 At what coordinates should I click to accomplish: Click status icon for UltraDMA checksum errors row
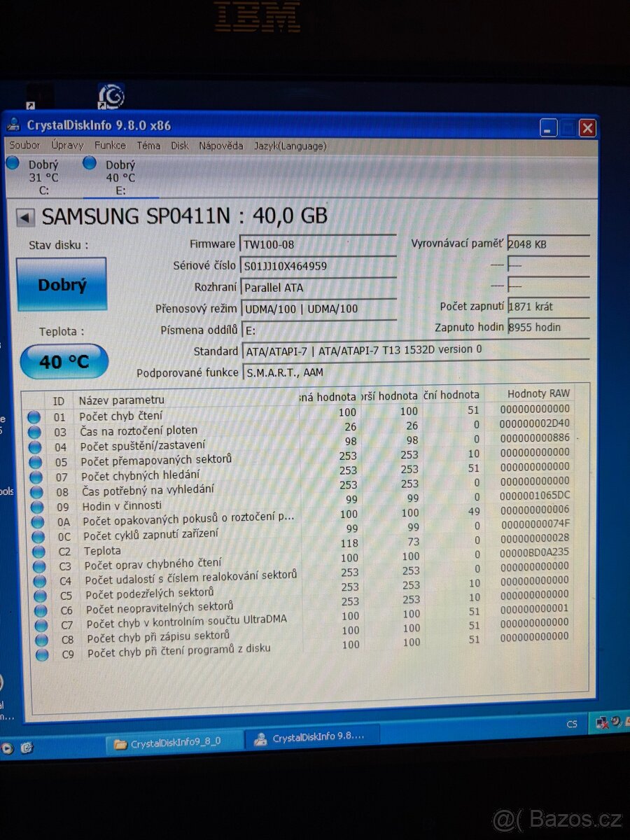tap(41, 625)
